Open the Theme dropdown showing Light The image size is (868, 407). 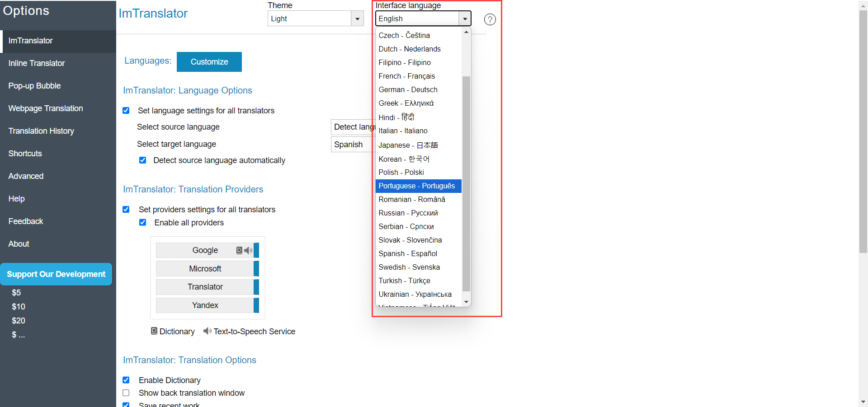coord(316,19)
